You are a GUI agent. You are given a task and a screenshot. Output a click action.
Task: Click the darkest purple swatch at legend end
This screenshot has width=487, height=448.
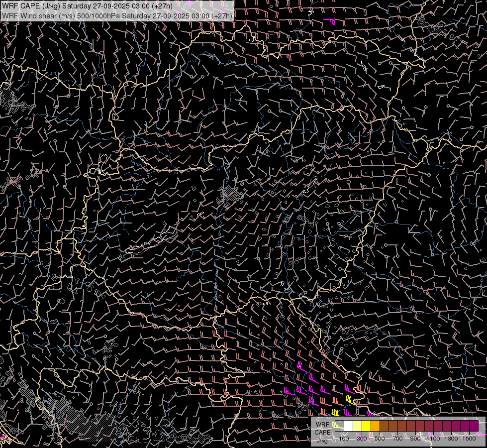click(x=474, y=426)
